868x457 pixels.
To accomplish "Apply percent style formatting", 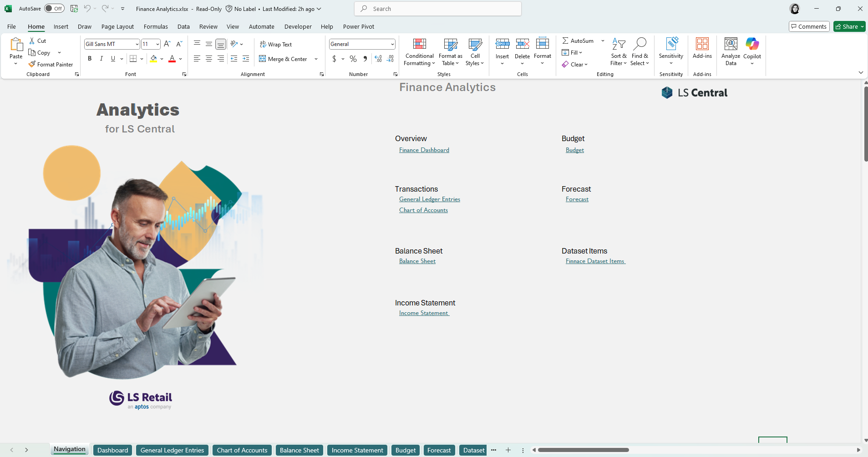I will [353, 59].
